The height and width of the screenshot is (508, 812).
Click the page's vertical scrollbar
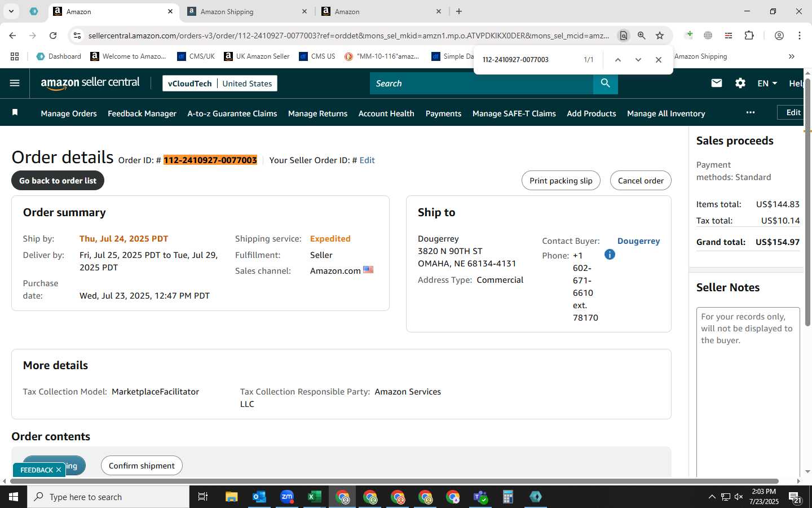[807, 202]
